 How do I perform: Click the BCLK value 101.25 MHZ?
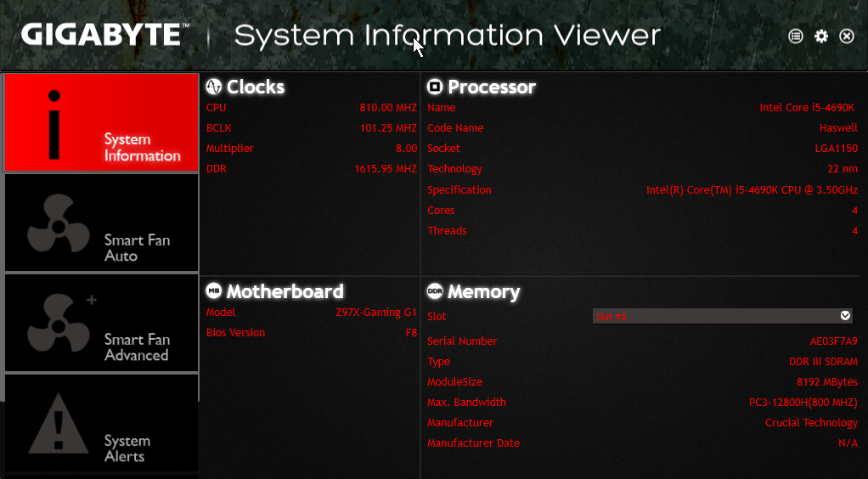tap(388, 128)
